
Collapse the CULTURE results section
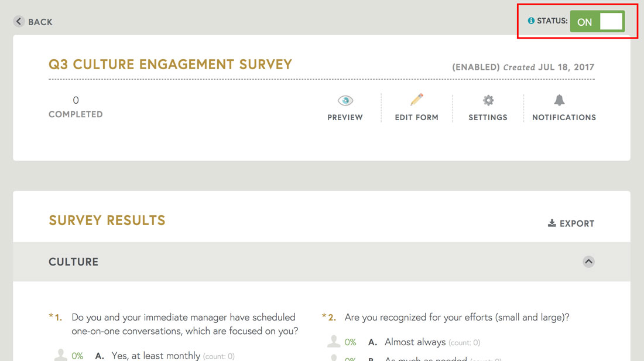588,262
